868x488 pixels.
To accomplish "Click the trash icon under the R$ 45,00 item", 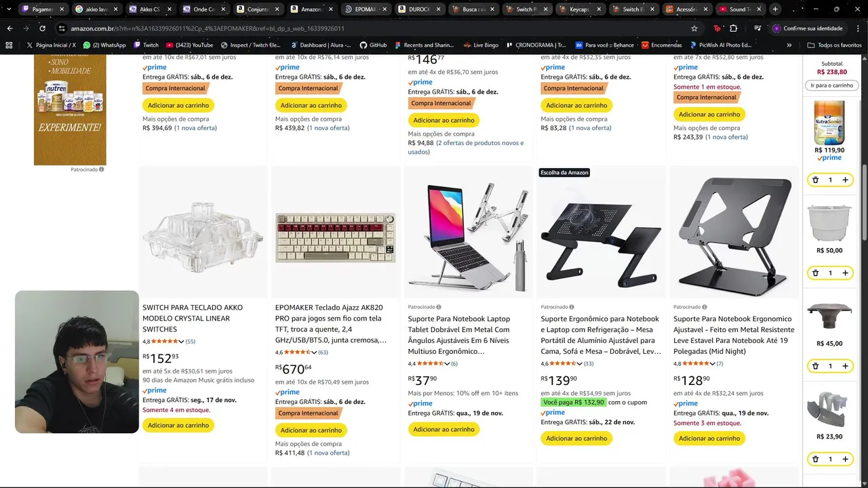I will pos(815,366).
